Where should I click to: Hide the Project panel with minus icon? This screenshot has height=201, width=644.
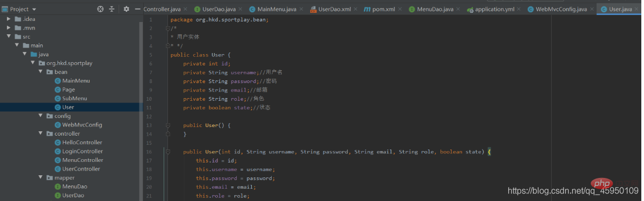pos(138,9)
